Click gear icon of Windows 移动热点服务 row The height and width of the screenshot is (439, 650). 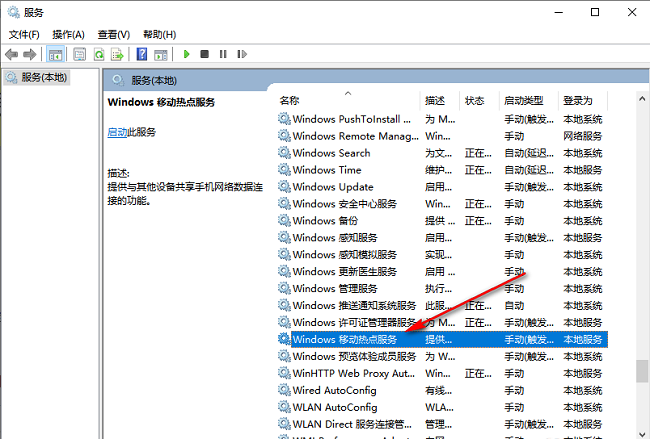pyautogui.click(x=284, y=339)
